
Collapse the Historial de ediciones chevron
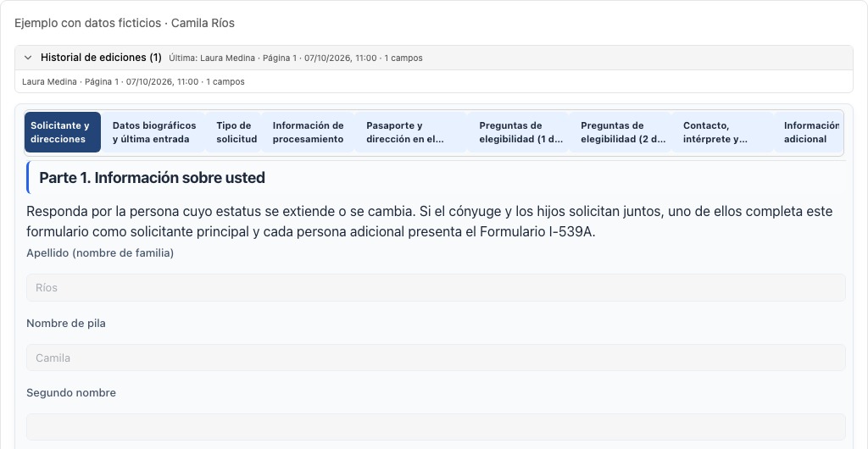click(28, 58)
